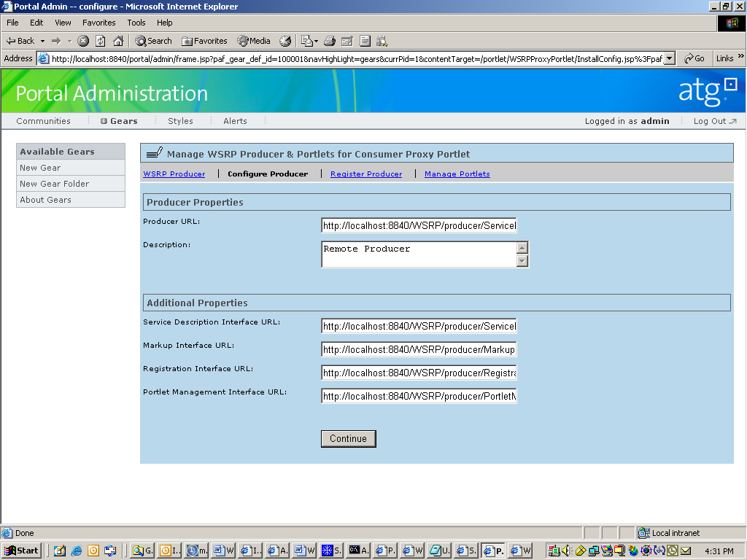
Task: Open the Forward history dropdown arrow
Action: click(x=69, y=41)
